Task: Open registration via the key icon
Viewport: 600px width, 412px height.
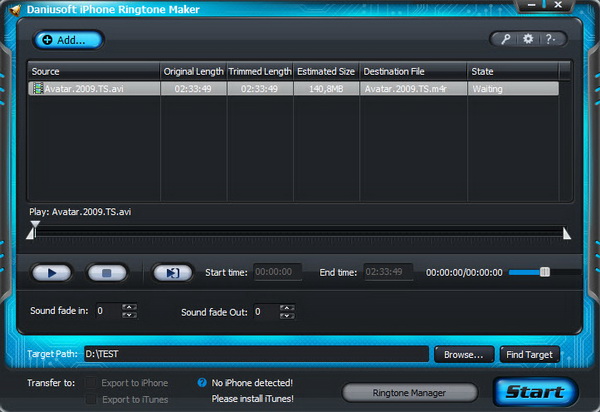Action: [505, 39]
